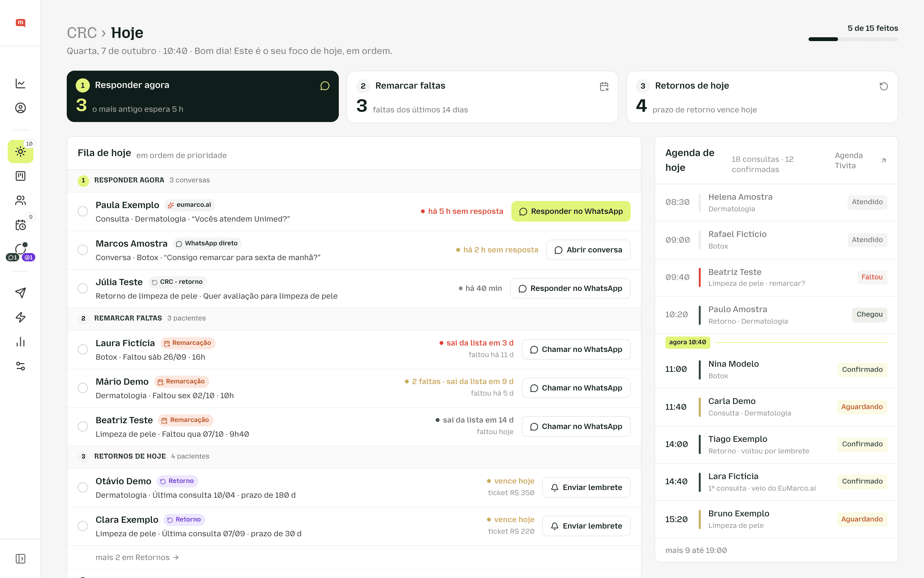
Task: Open the chat conversations sidebar icon
Action: [20, 249]
